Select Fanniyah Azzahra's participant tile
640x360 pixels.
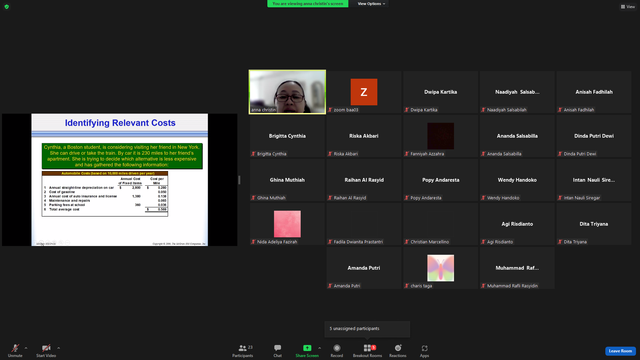pyautogui.click(x=440, y=136)
